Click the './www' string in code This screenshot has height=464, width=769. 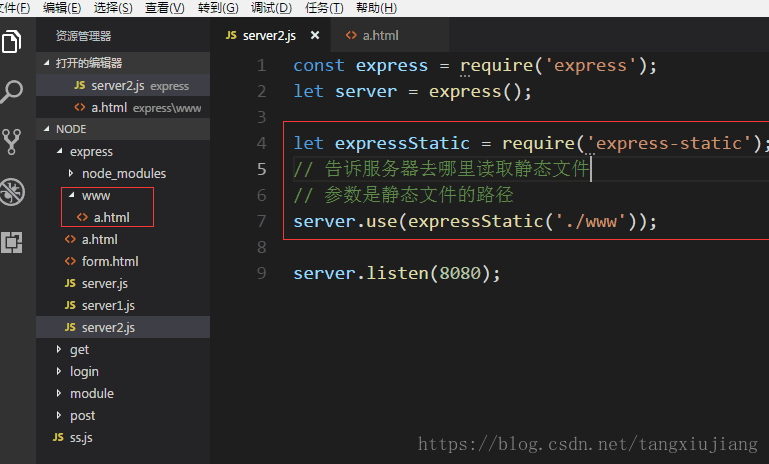[590, 221]
